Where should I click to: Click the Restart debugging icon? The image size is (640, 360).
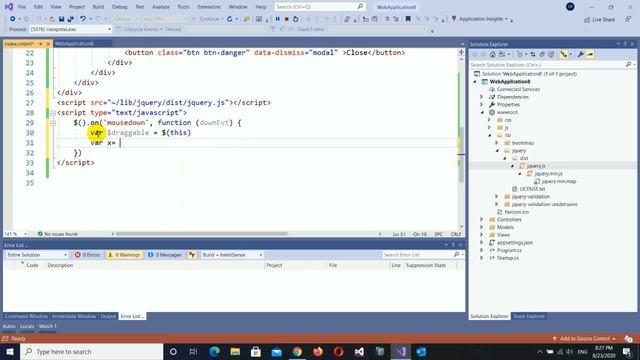[x=296, y=19]
